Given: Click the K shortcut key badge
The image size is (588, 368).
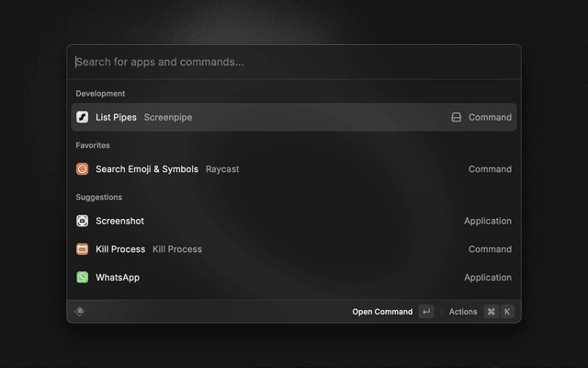Looking at the screenshot, I should click(507, 312).
